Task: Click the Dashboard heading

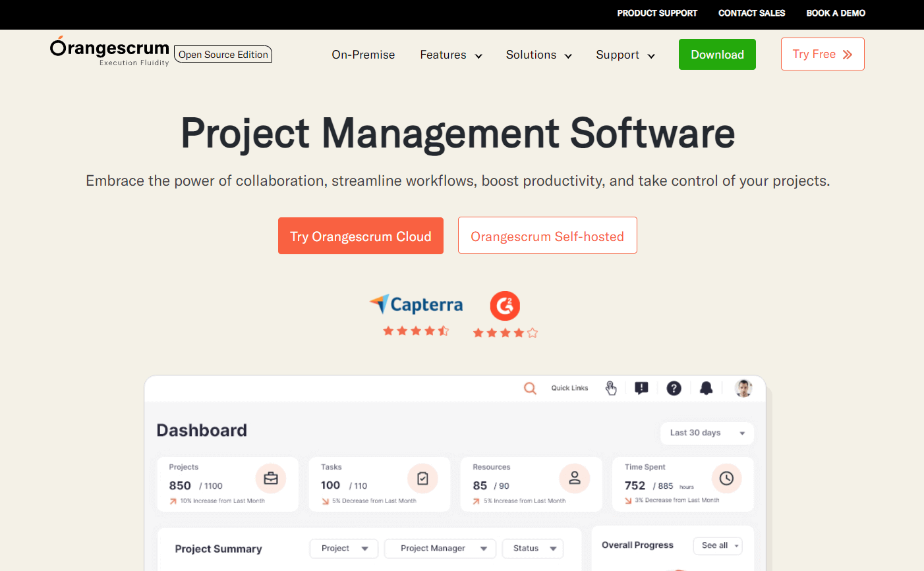Action: (202, 430)
